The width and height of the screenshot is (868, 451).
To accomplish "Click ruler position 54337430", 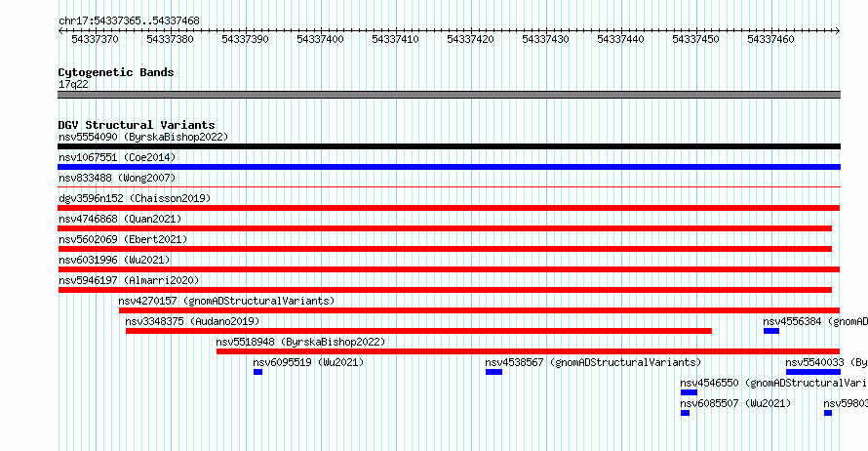I will [x=545, y=39].
